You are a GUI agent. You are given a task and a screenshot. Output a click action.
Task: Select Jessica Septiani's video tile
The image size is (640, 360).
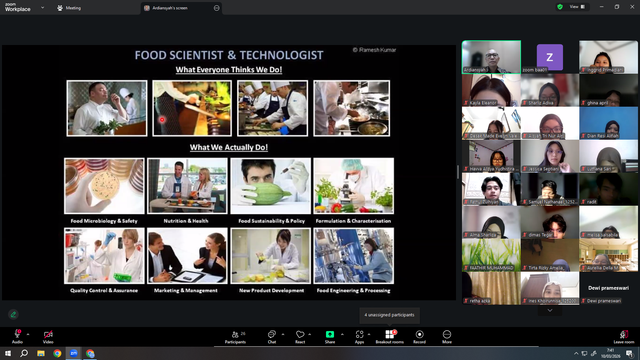click(x=550, y=156)
